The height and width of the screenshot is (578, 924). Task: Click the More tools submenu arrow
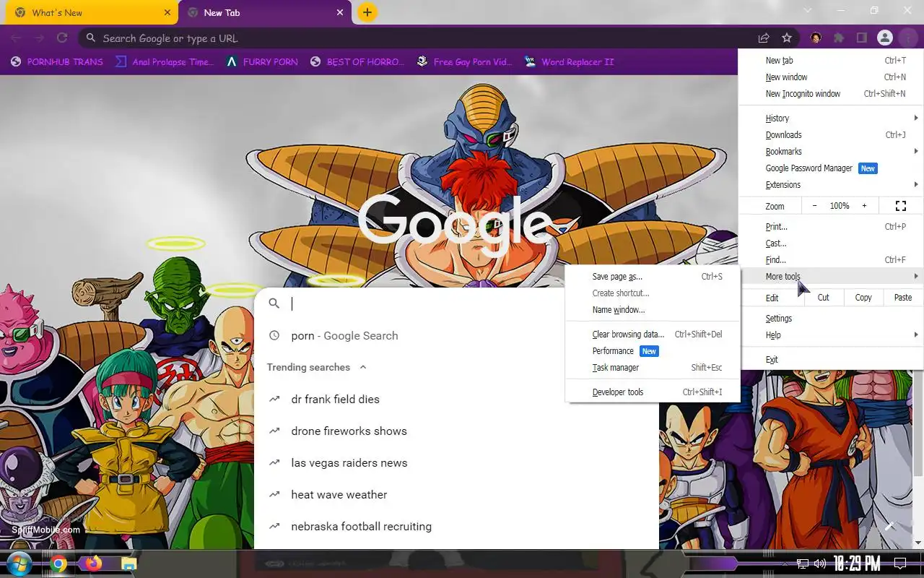tap(916, 276)
